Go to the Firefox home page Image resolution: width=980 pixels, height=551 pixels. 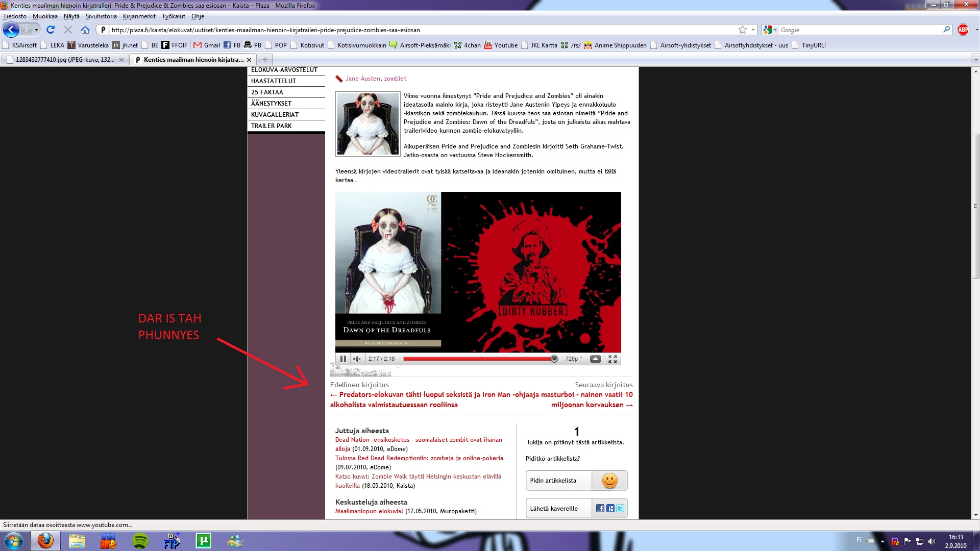point(85,30)
